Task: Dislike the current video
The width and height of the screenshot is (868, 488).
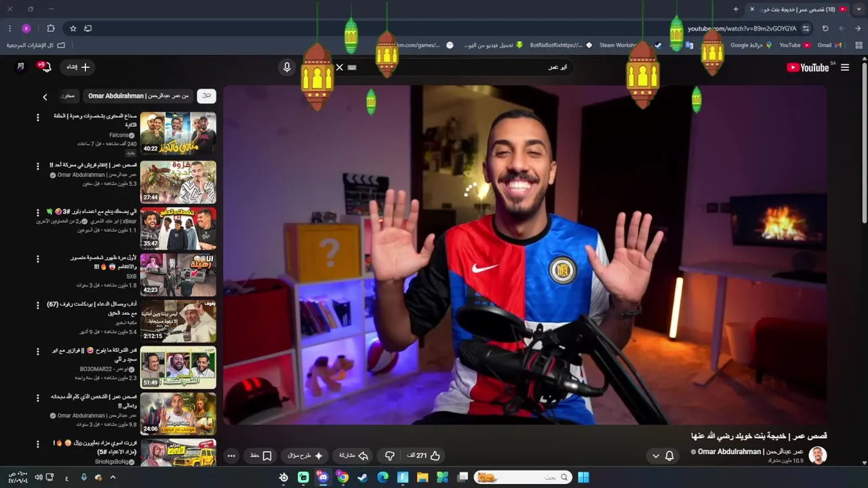Action: click(x=390, y=455)
